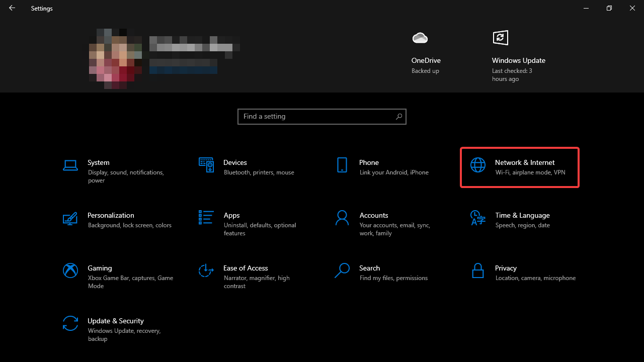644x362 pixels.
Task: Restore down the Settings window
Action: pyautogui.click(x=609, y=8)
